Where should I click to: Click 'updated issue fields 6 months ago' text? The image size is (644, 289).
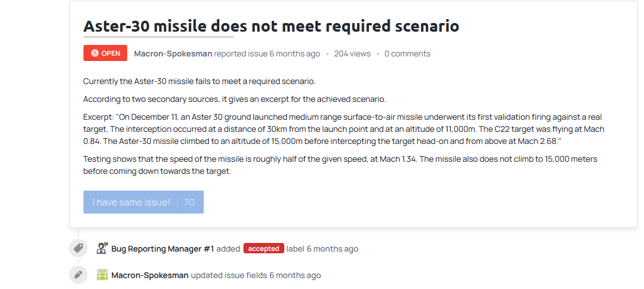point(256,275)
